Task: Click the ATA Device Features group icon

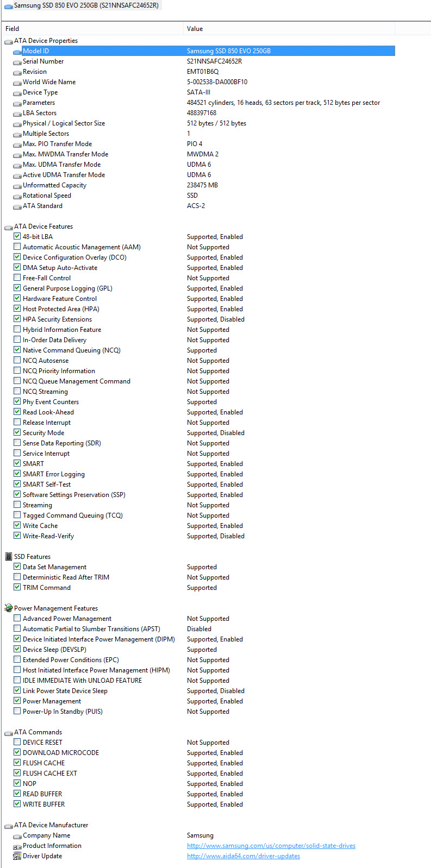Action: click(x=8, y=227)
